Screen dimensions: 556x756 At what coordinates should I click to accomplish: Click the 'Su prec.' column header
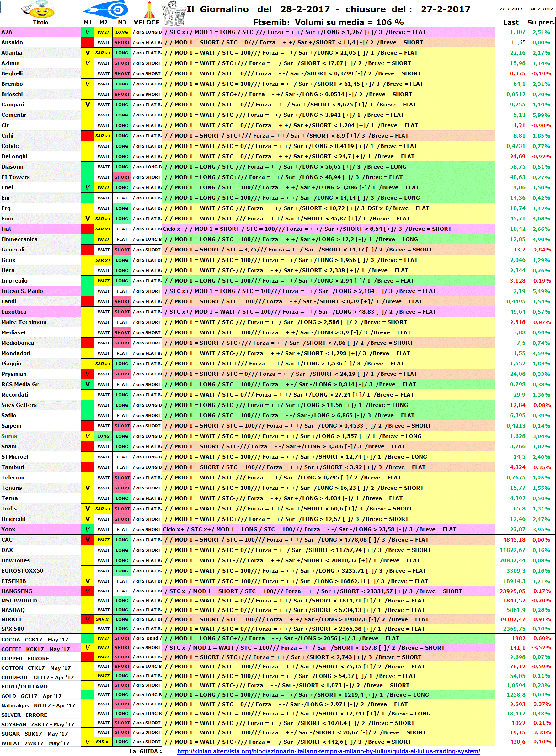(x=541, y=22)
